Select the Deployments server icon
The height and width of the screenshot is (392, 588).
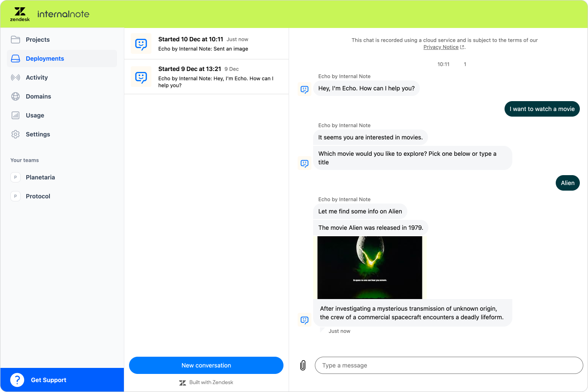[15, 58]
